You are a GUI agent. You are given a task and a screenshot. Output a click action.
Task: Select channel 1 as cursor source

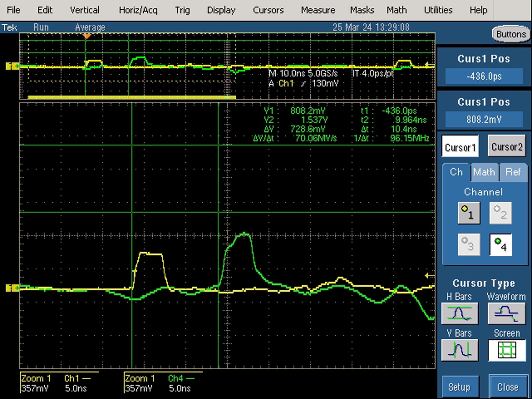(x=469, y=213)
